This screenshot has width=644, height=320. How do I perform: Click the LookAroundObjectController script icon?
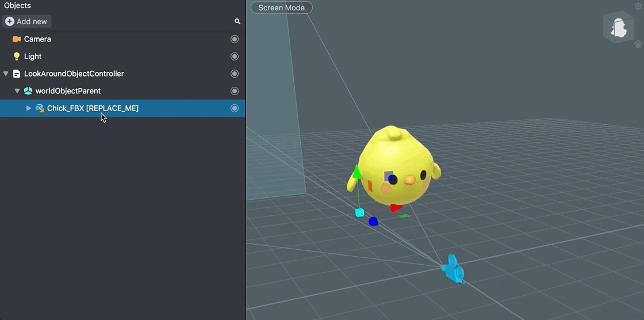16,74
